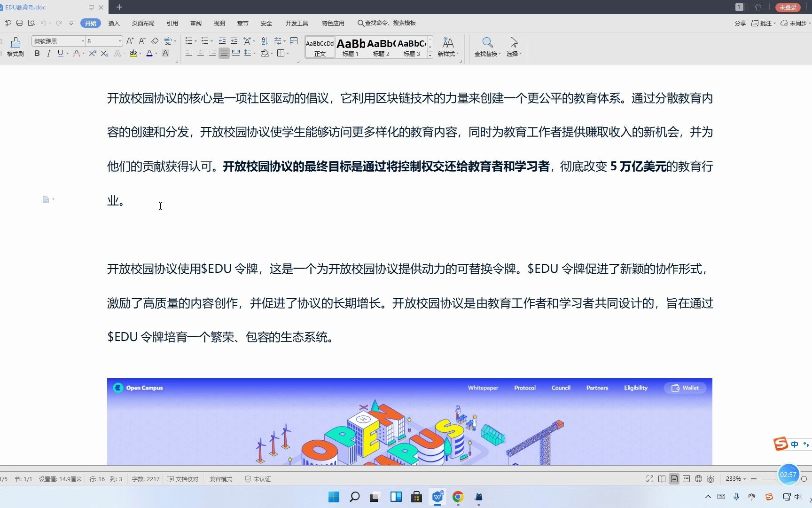Decrease font size with the A- icon
The height and width of the screenshot is (508, 812).
click(142, 41)
